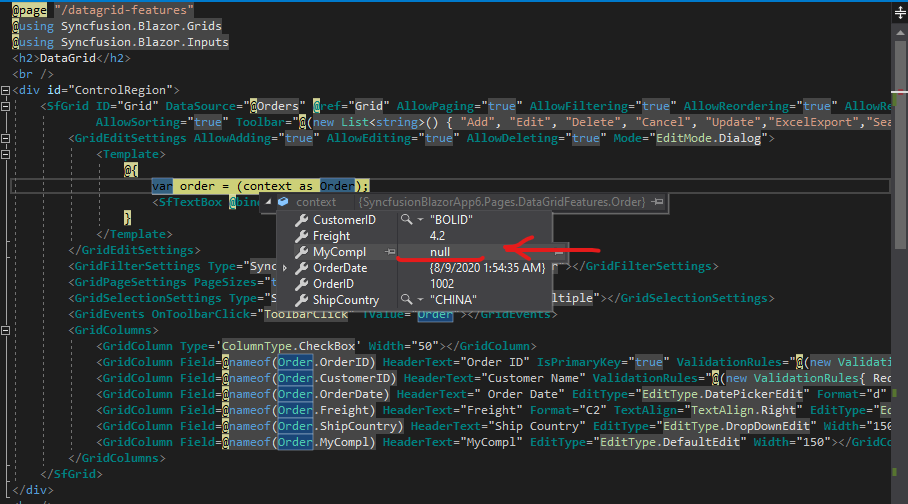Click the blue cube icon beside context
The height and width of the screenshot is (504, 908).
283,202
